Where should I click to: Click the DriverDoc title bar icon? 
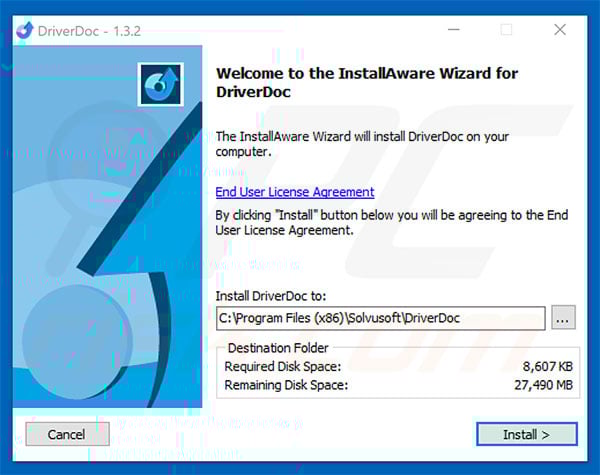(25, 31)
